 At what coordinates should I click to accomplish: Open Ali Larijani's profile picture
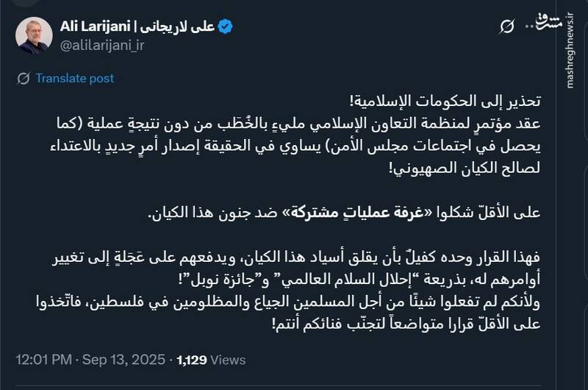(35, 35)
